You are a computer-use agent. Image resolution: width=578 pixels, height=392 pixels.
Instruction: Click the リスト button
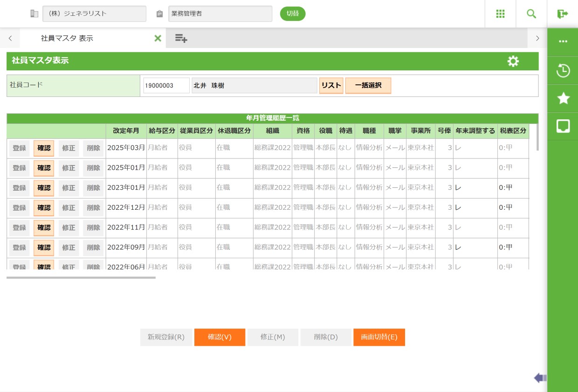(x=331, y=86)
